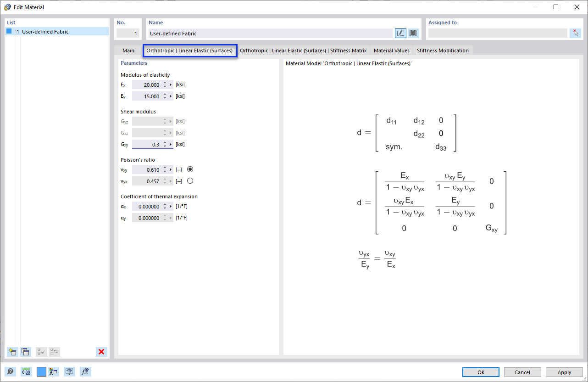Open the formula fx viewer icon
588x382 pixels.
pyautogui.click(x=85, y=372)
